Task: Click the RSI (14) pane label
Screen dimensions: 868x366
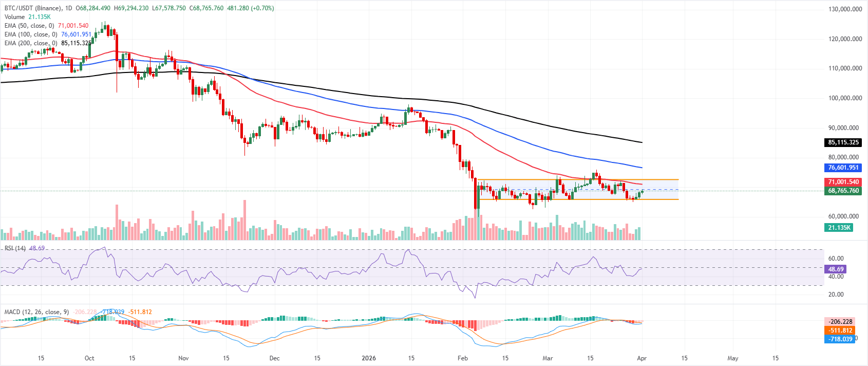Action: point(15,248)
